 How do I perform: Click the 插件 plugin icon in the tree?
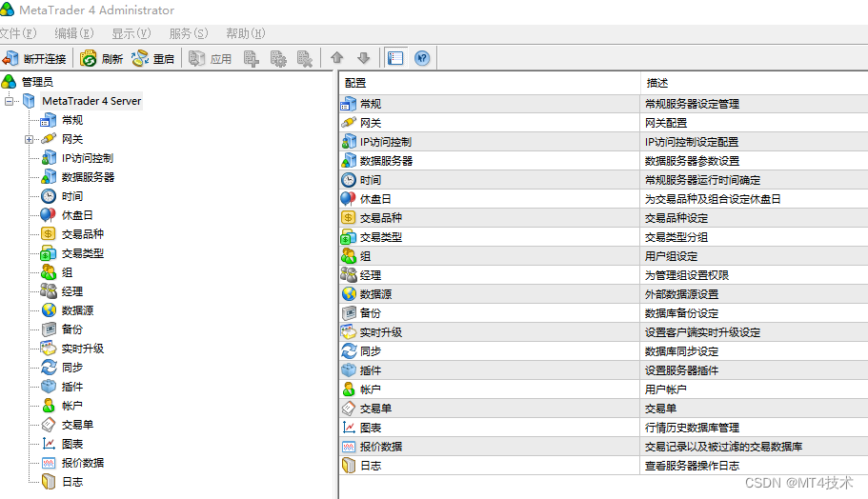(49, 387)
